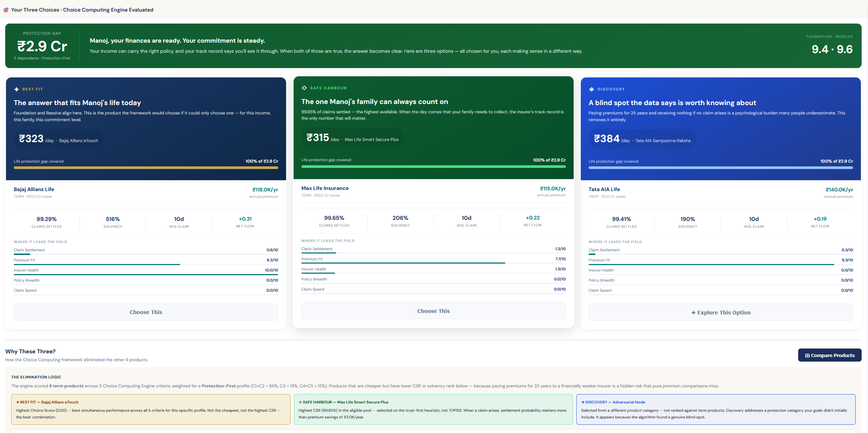Click the 99.65% claims settled stat
Image resolution: width=868 pixels, height=433 pixels.
[334, 221]
